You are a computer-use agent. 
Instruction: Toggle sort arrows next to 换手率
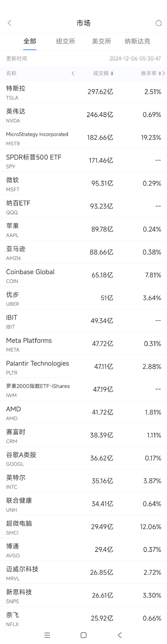coord(160,73)
